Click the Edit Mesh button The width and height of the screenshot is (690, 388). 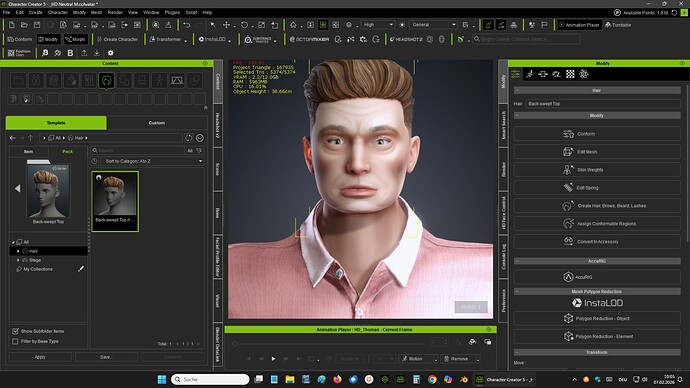[x=597, y=152]
